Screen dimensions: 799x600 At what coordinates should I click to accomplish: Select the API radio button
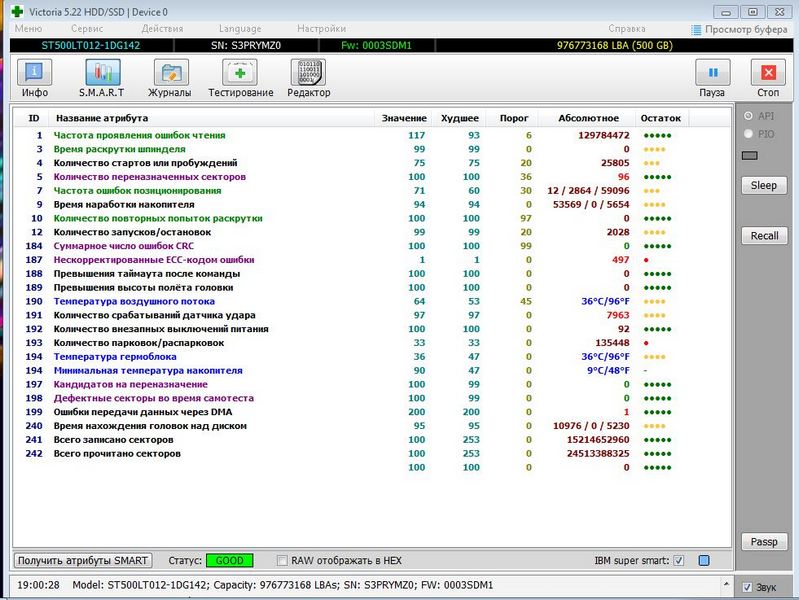pyautogui.click(x=747, y=116)
